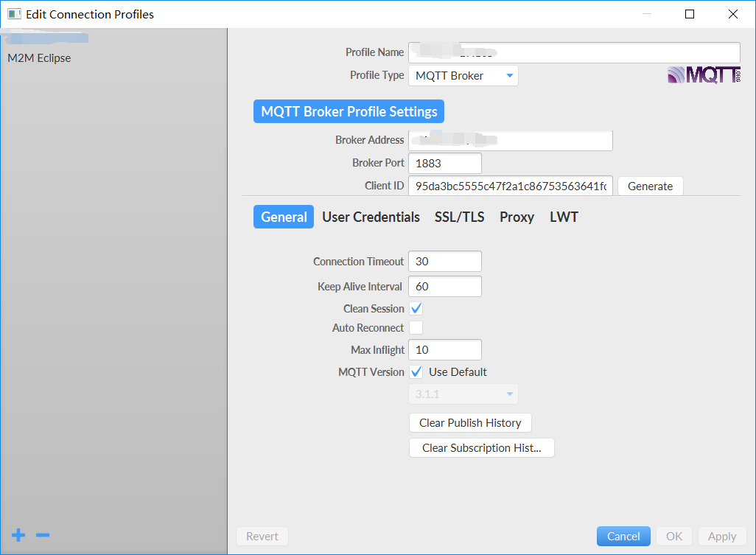Remove the selected connection profile
Viewport: 756px width, 555px height.
pyautogui.click(x=42, y=535)
